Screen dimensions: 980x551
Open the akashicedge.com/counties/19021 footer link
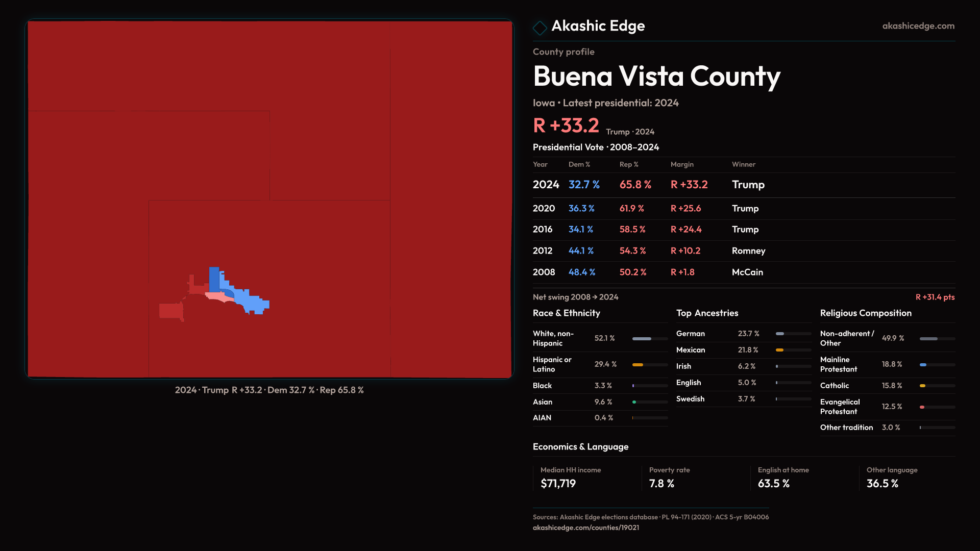pyautogui.click(x=585, y=528)
